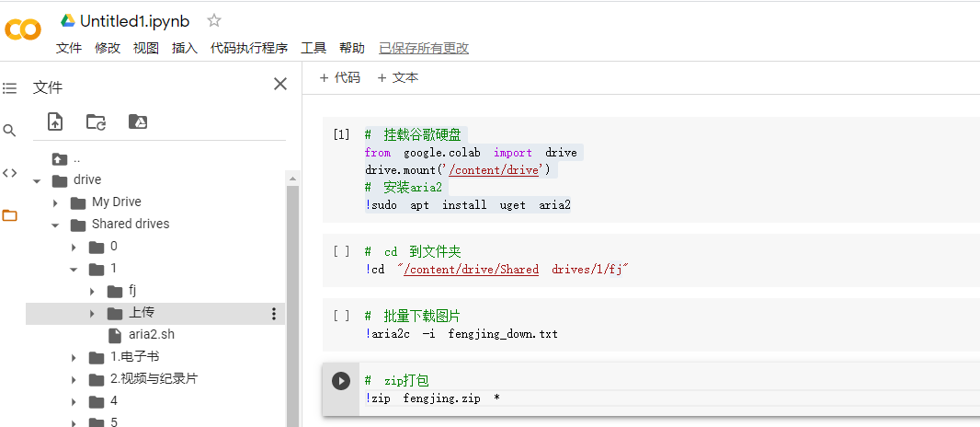
Task: Click the [1] execution indicator
Action: pos(341,134)
